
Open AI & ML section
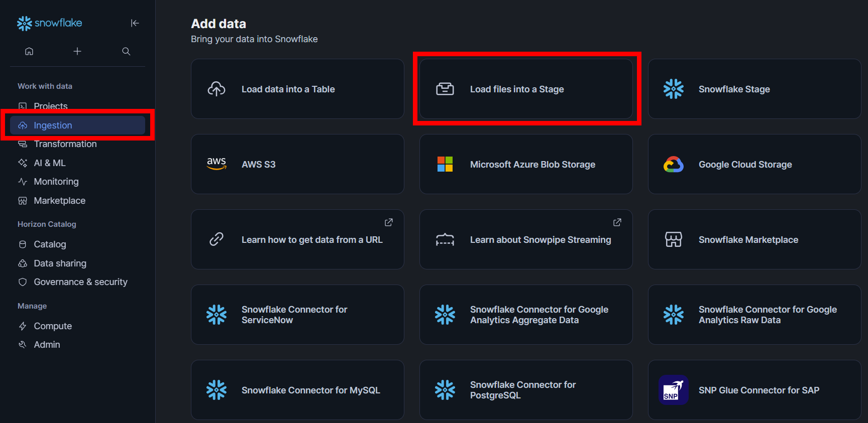pyautogui.click(x=49, y=163)
